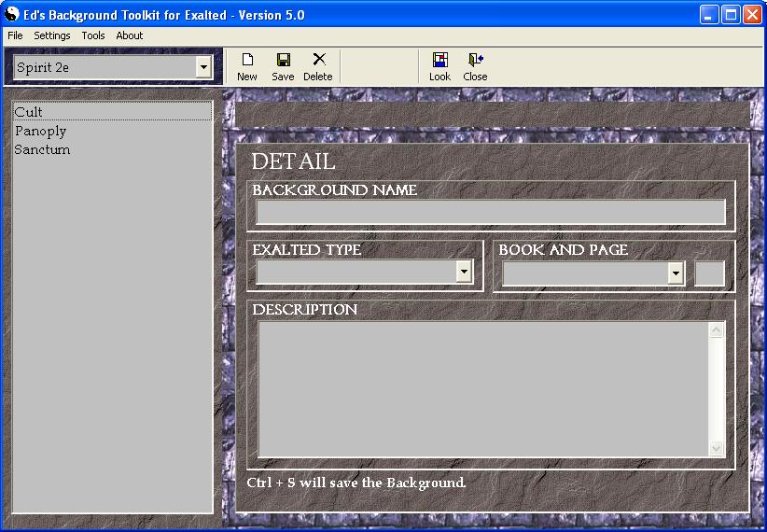Screen dimensions: 767x532
Task: Click the Description scrollbar down arrow
Action: click(x=716, y=448)
